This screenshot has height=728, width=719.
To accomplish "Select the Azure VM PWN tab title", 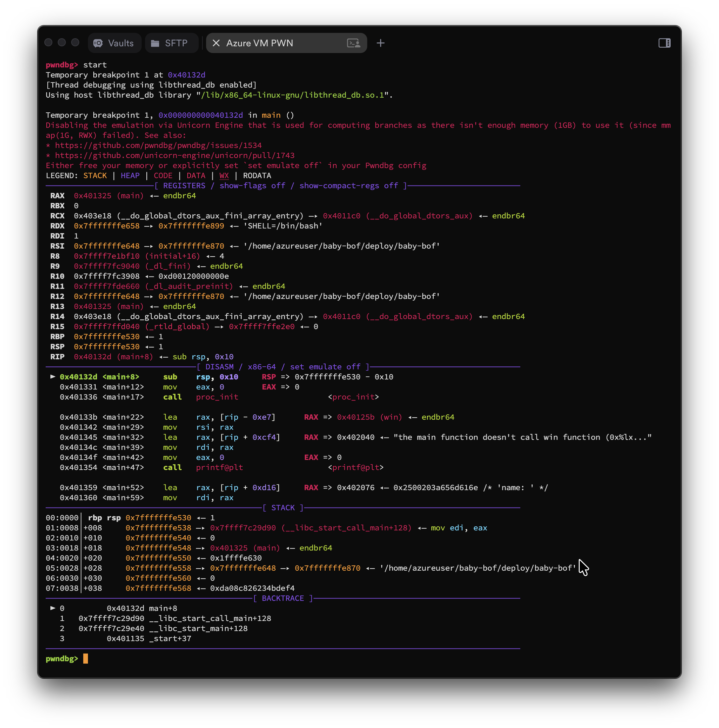I will (259, 43).
